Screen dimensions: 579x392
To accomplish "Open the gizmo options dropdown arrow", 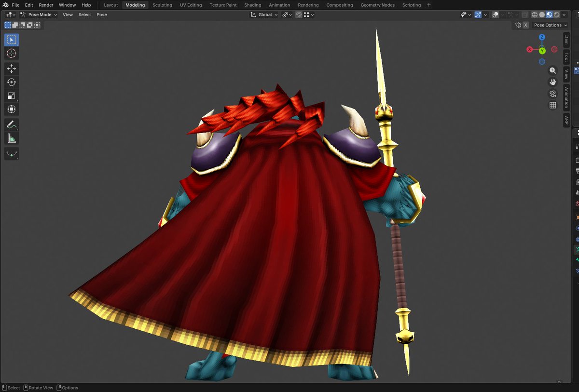I will pyautogui.click(x=485, y=15).
